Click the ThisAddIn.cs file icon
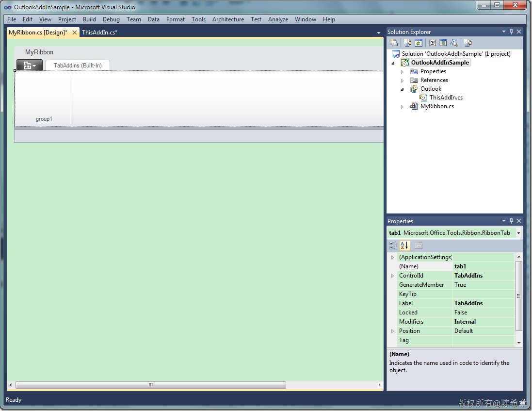The image size is (532, 411). (x=423, y=98)
